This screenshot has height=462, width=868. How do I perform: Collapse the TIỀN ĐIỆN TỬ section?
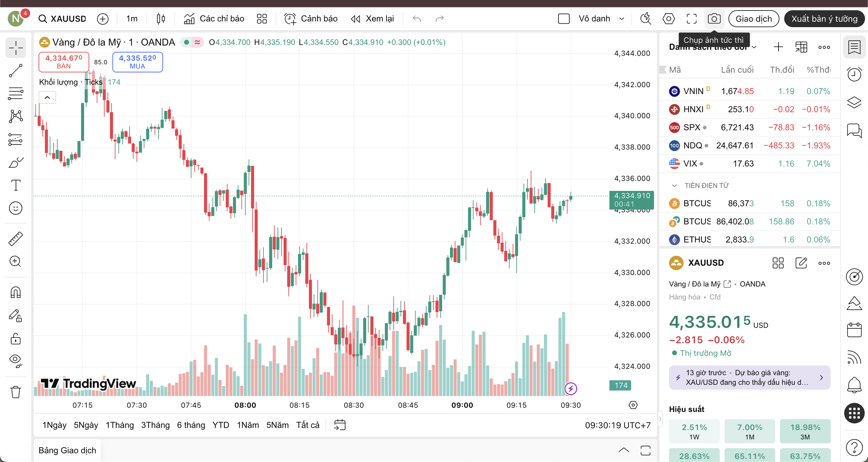(674, 186)
